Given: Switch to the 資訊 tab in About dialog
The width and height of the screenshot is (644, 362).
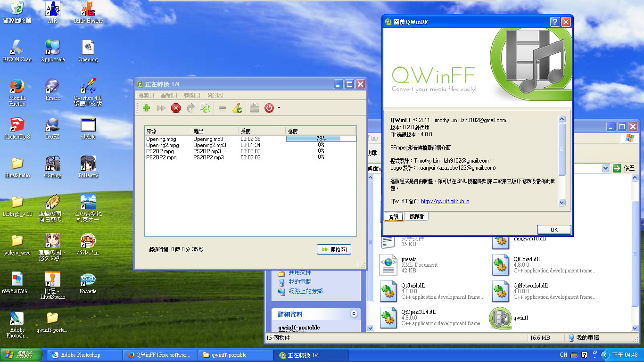Looking at the screenshot, I should coord(393,217).
